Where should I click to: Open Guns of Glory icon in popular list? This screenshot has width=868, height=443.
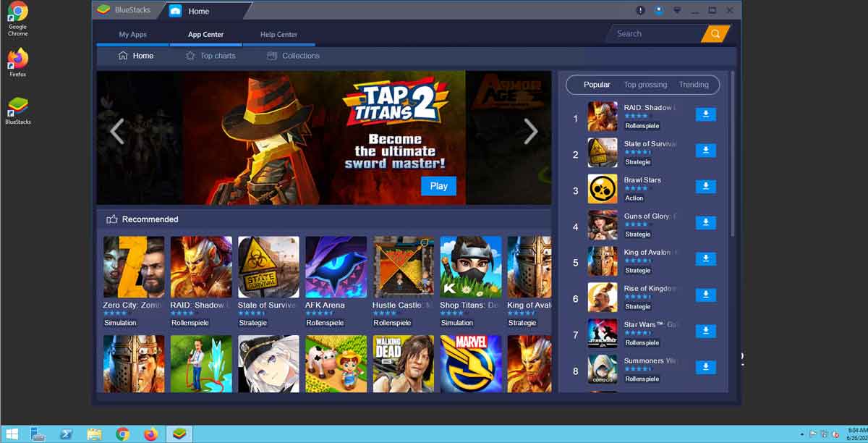point(603,225)
